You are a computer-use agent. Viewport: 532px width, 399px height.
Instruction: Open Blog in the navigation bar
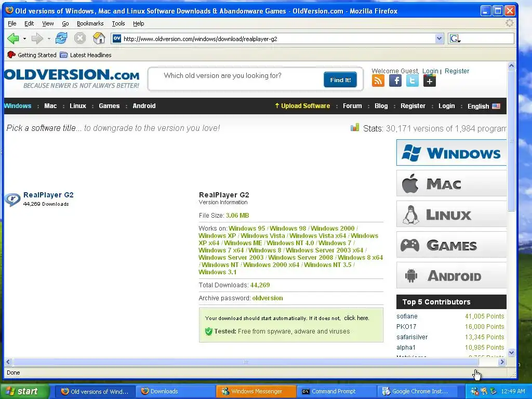click(381, 106)
